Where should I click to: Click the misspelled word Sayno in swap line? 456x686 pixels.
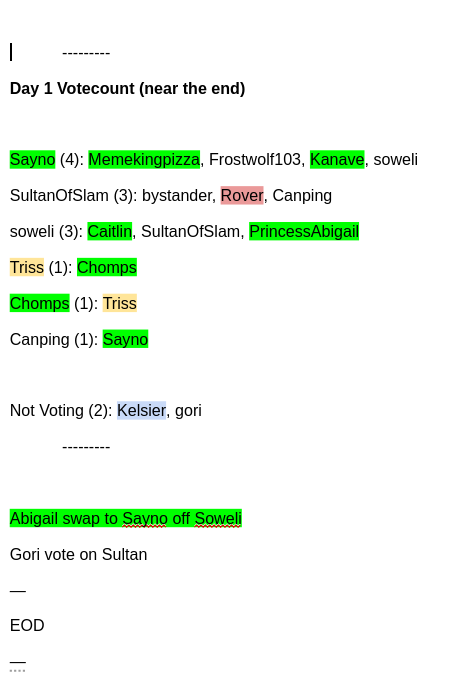[144, 518]
